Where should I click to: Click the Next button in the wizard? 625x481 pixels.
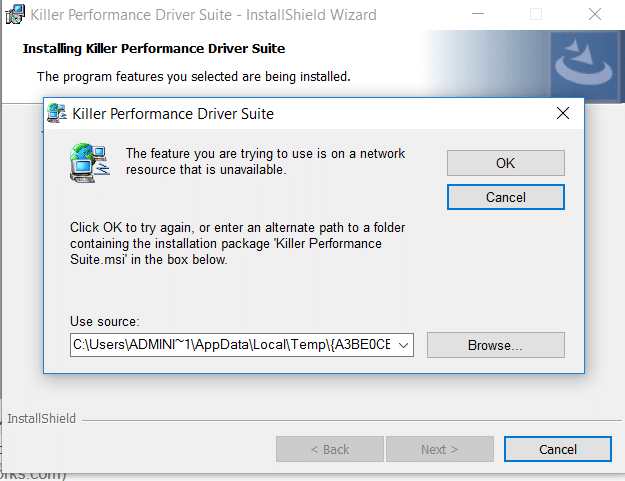pyautogui.click(x=439, y=449)
